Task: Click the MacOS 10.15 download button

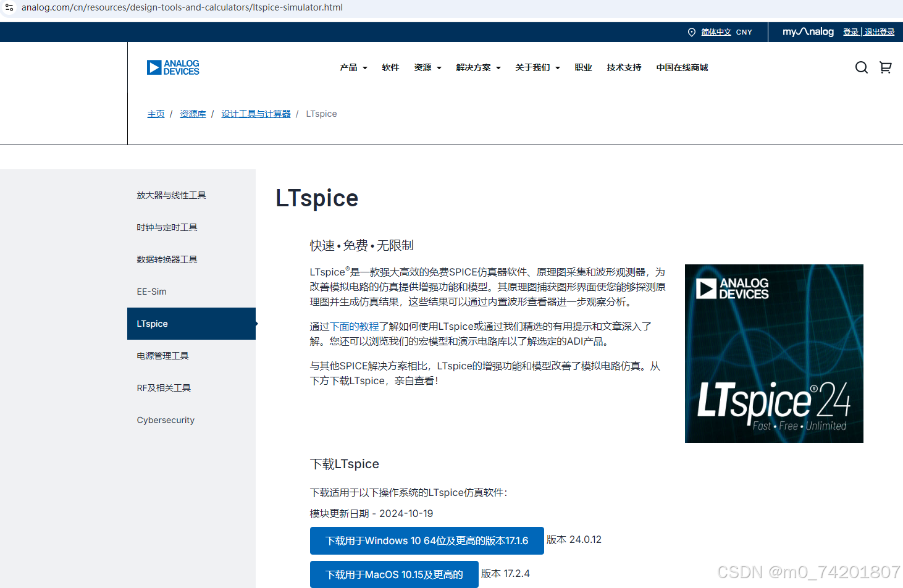Action: tap(394, 574)
